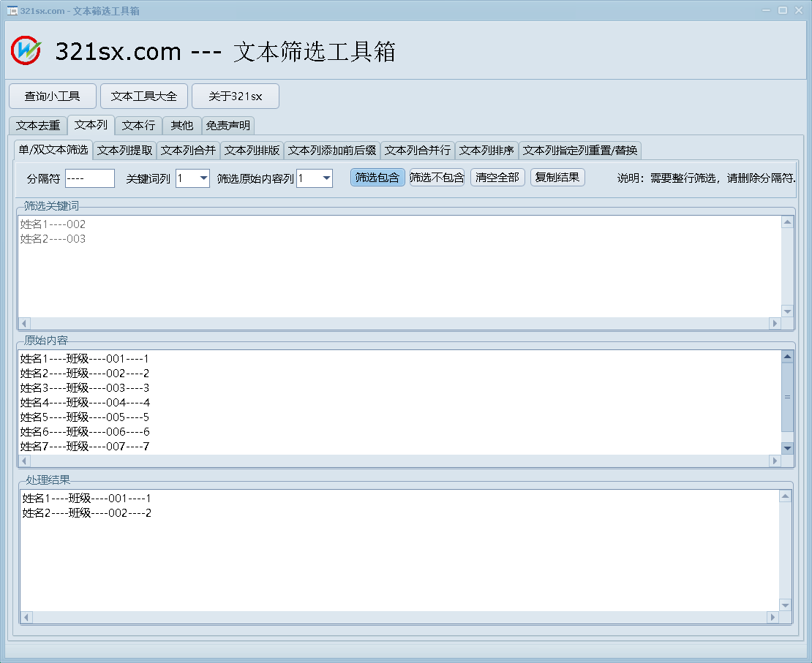The image size is (812, 663).
Task: Click the 清空全部 button
Action: coord(497,178)
